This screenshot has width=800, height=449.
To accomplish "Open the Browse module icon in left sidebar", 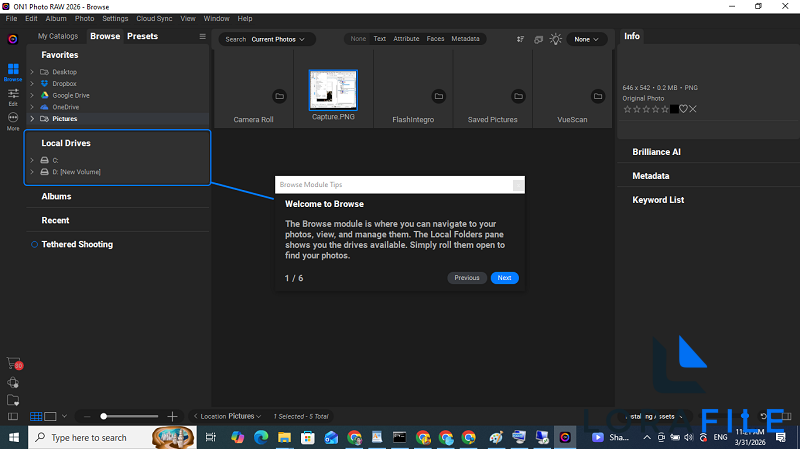I will pyautogui.click(x=13, y=71).
